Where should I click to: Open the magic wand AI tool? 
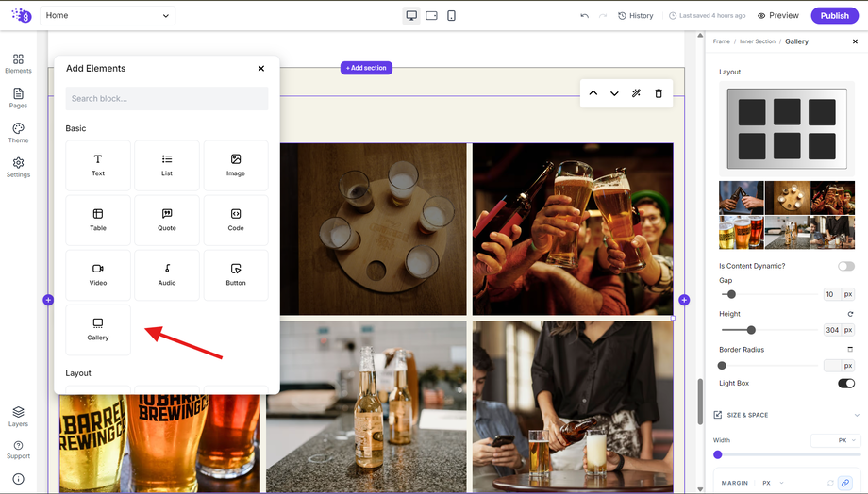coord(636,93)
